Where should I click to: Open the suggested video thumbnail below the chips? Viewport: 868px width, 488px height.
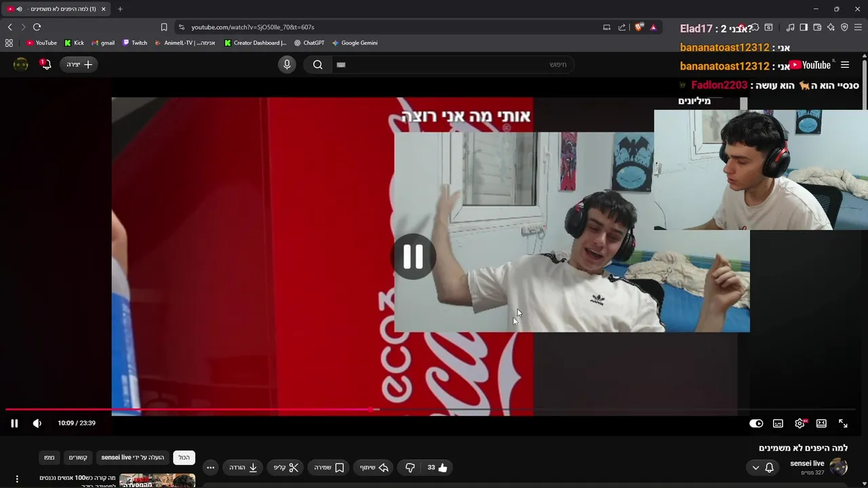(157, 481)
